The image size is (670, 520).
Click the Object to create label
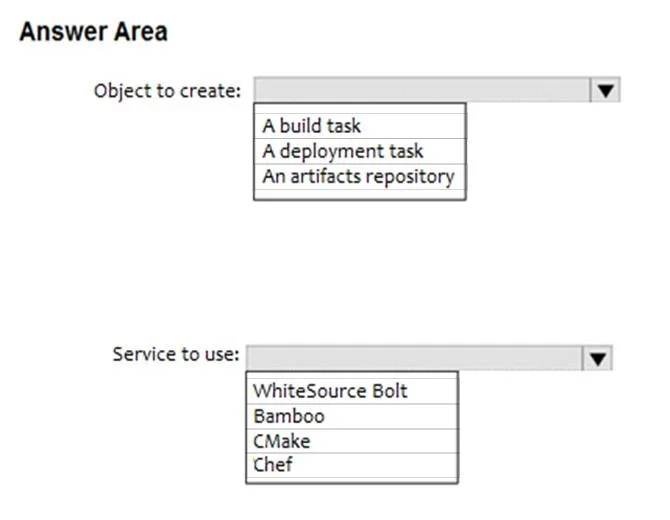pyautogui.click(x=168, y=91)
